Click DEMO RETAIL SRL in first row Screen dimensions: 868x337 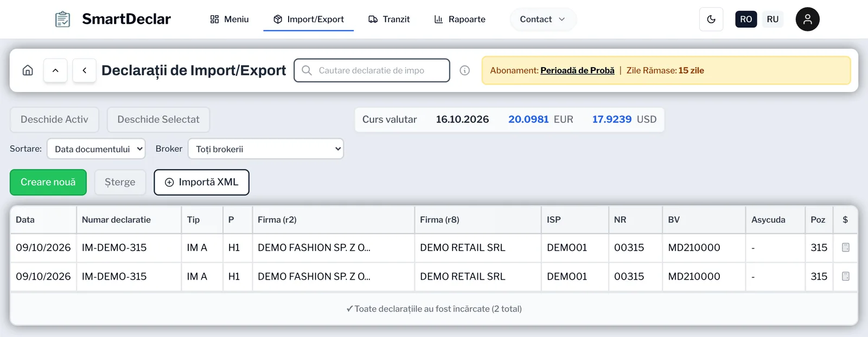(x=463, y=248)
